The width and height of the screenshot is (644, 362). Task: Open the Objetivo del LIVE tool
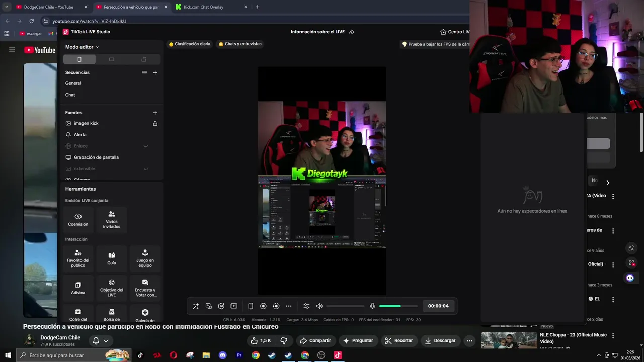pos(112,288)
